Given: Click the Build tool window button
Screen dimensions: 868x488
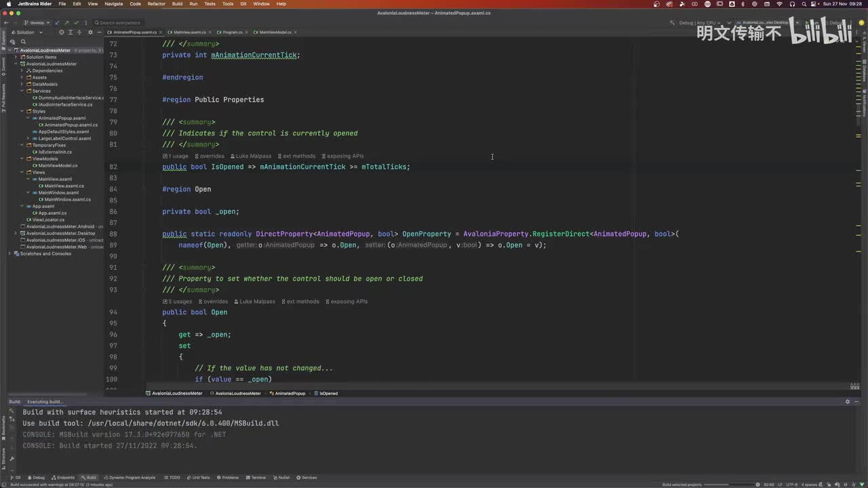Looking at the screenshot, I should 88,477.
